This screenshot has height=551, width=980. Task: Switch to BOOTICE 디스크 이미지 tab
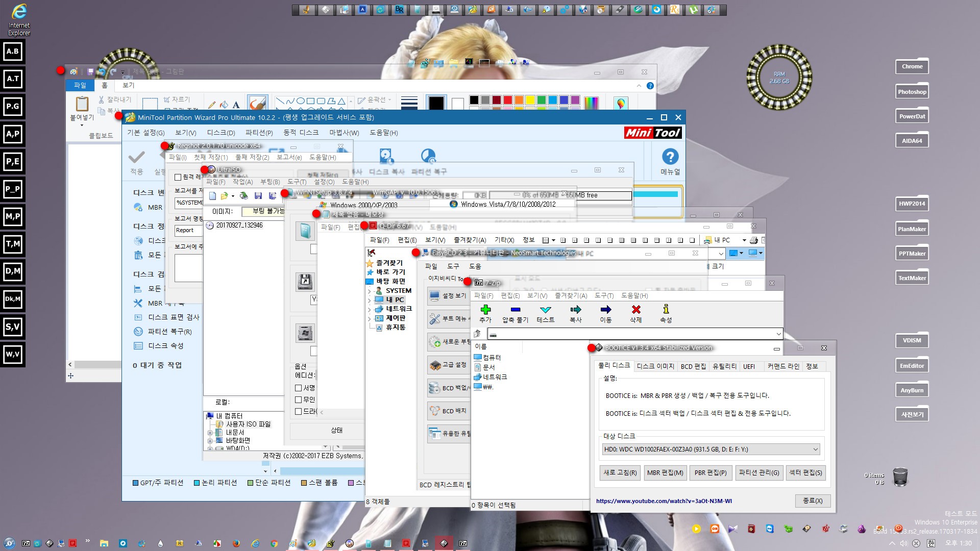(655, 366)
